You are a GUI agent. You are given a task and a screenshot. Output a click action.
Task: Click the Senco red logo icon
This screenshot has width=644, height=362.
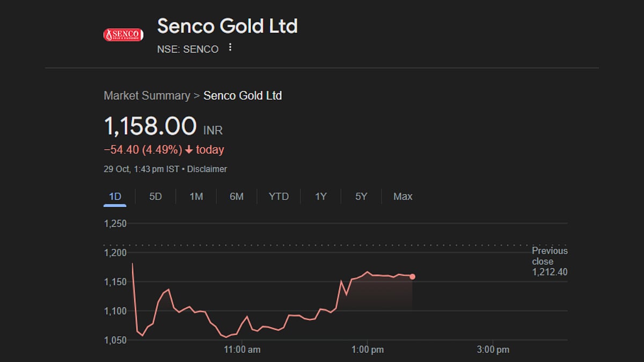[123, 35]
